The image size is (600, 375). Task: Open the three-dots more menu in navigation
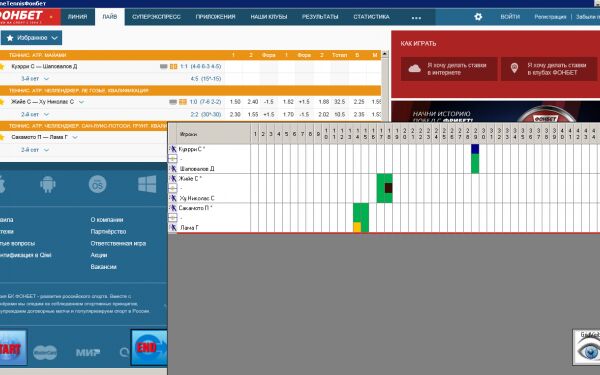pos(416,18)
